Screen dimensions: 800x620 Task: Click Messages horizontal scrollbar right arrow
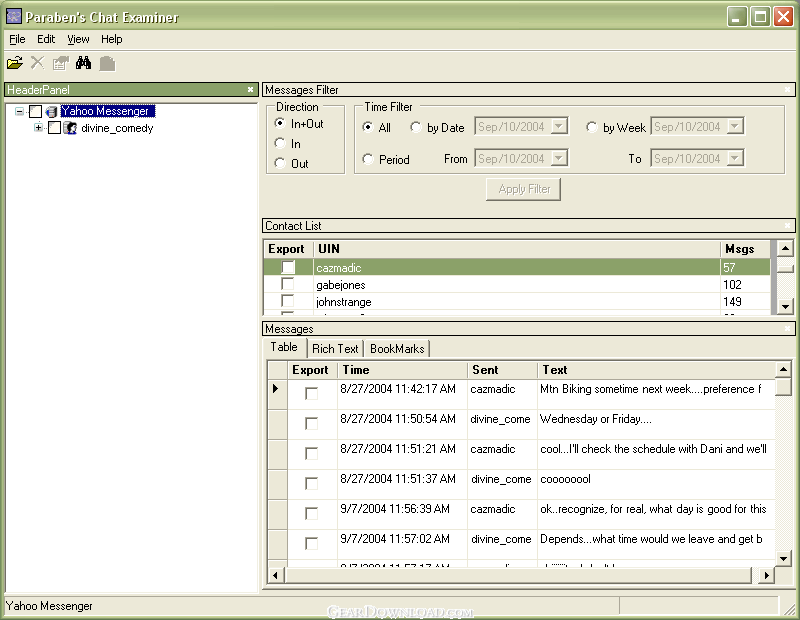(x=766, y=575)
